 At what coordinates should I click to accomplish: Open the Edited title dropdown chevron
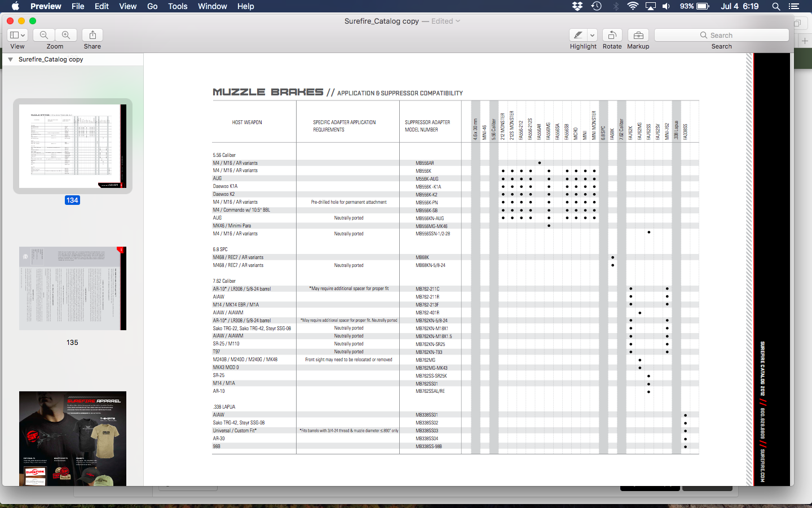pyautogui.click(x=458, y=21)
